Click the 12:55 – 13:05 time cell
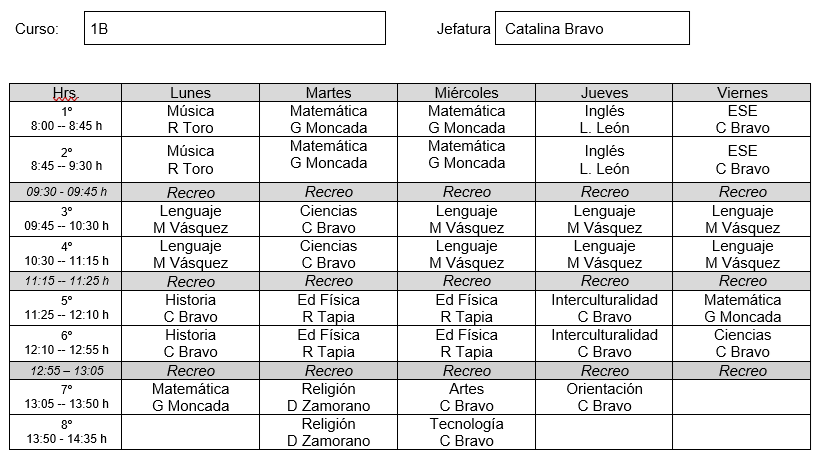Viewport: 818px width, 458px height. [66, 370]
